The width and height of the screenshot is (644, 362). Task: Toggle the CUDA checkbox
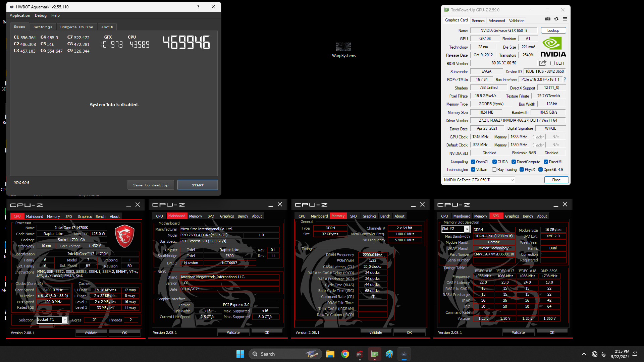[494, 162]
